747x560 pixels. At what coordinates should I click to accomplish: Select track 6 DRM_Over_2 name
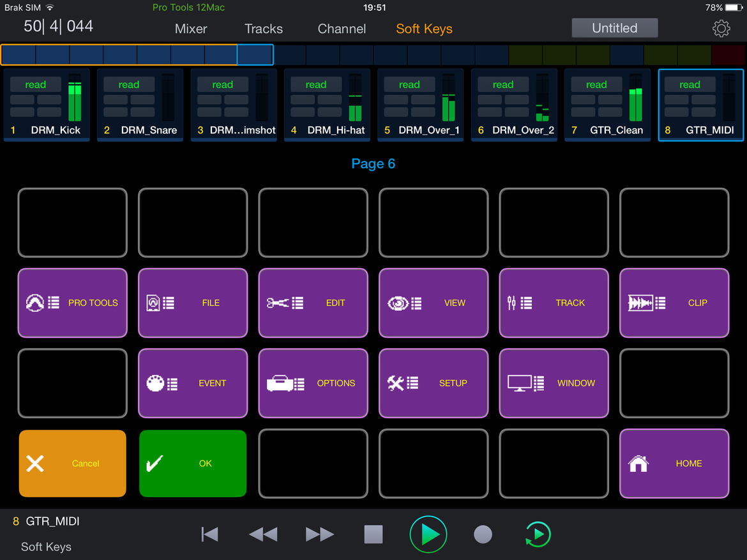click(523, 130)
